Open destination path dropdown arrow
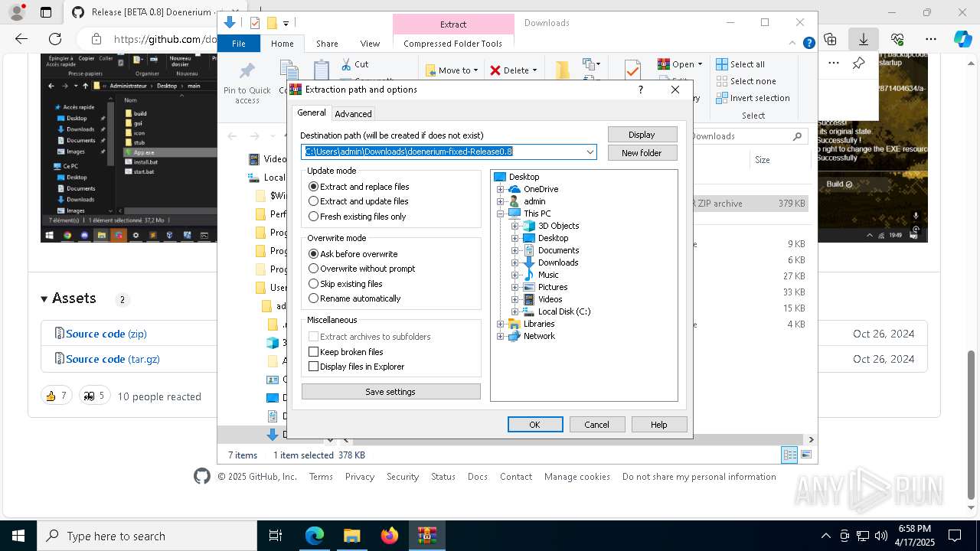The height and width of the screenshot is (551, 980). click(x=590, y=152)
